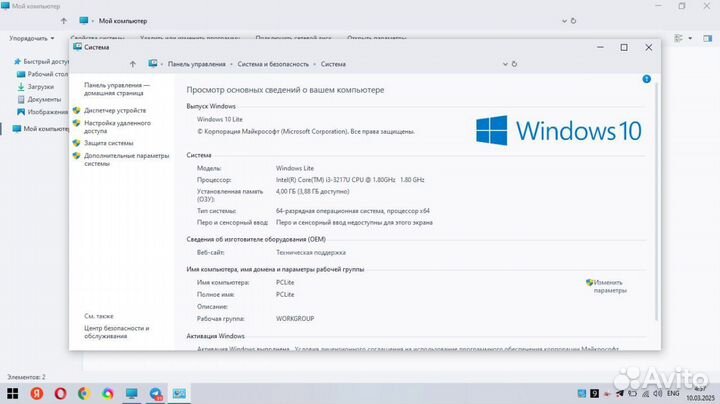Activate the System control panel taskbar icon

179,393
